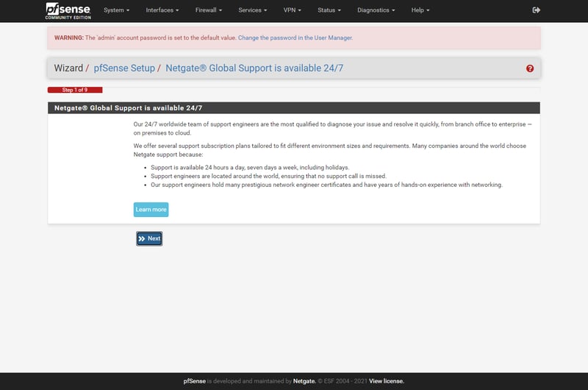Follow the change password in User Manager link
The height and width of the screenshot is (390, 588).
295,38
